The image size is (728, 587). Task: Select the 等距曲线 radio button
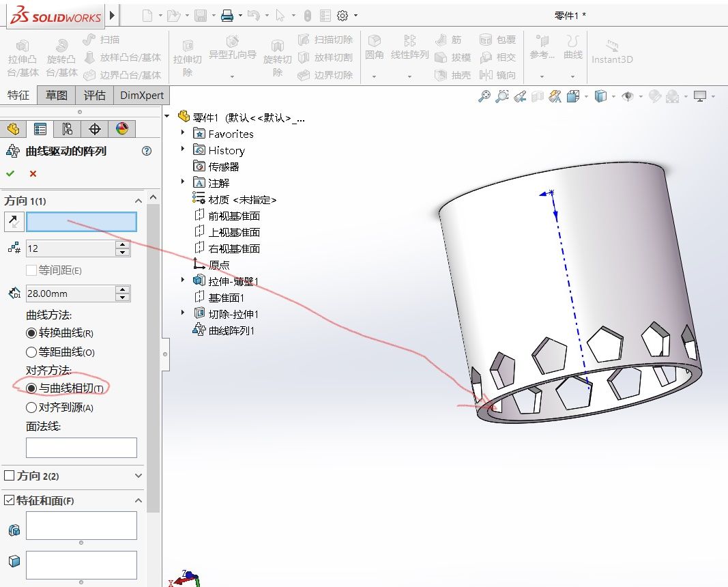[31, 352]
